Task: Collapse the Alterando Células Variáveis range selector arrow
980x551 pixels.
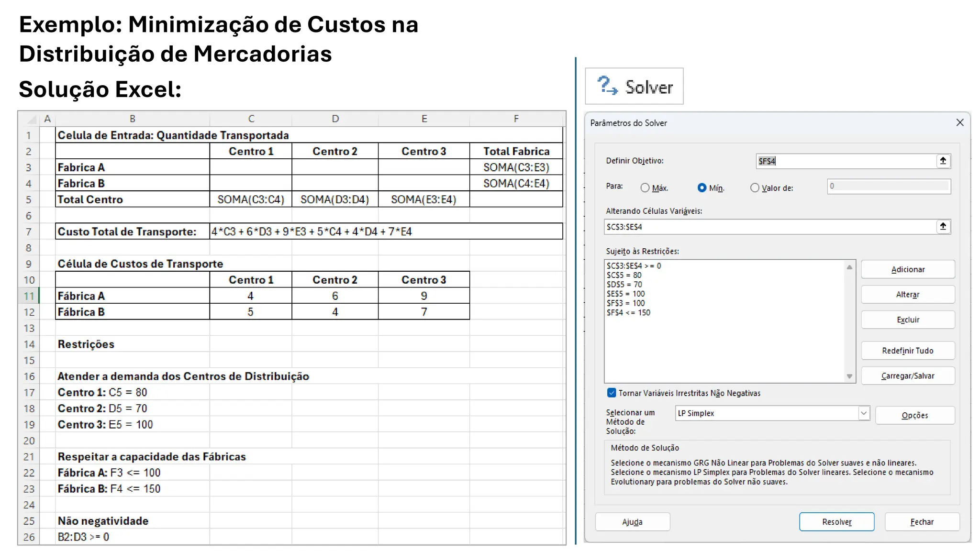Action: point(943,227)
